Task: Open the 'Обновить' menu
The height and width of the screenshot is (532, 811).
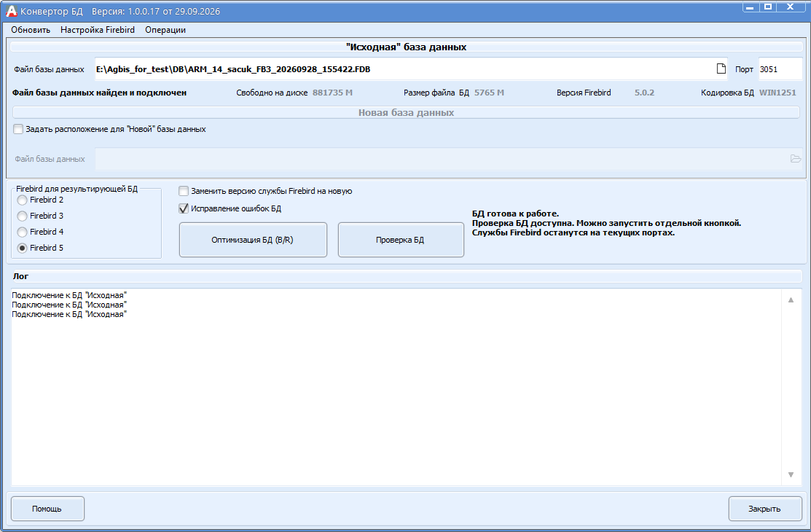Action: (31, 30)
